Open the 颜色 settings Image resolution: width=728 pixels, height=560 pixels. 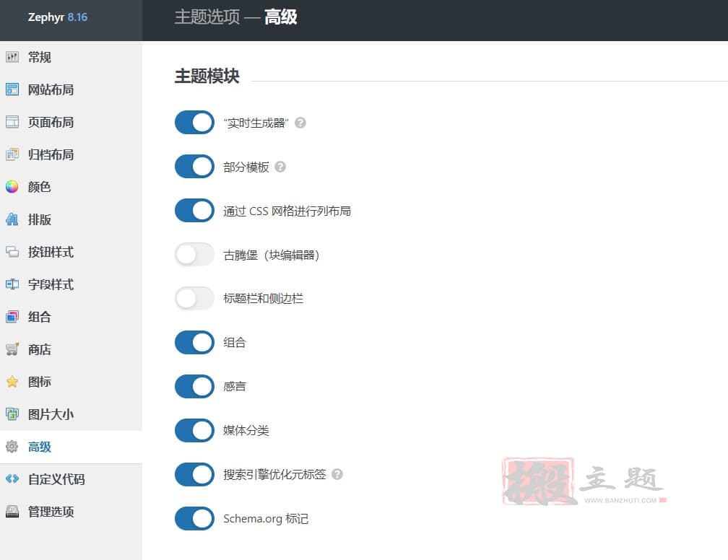[x=71, y=187]
